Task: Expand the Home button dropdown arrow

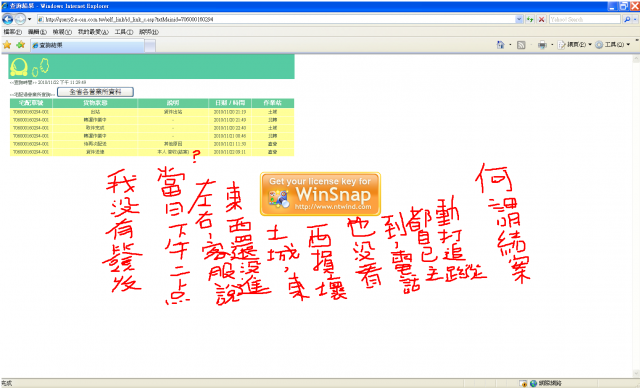Action: click(510, 44)
